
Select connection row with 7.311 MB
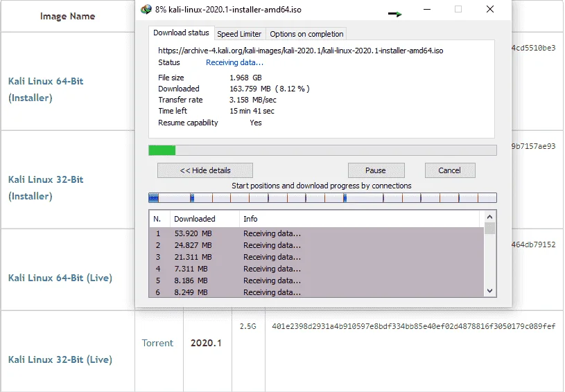point(316,269)
